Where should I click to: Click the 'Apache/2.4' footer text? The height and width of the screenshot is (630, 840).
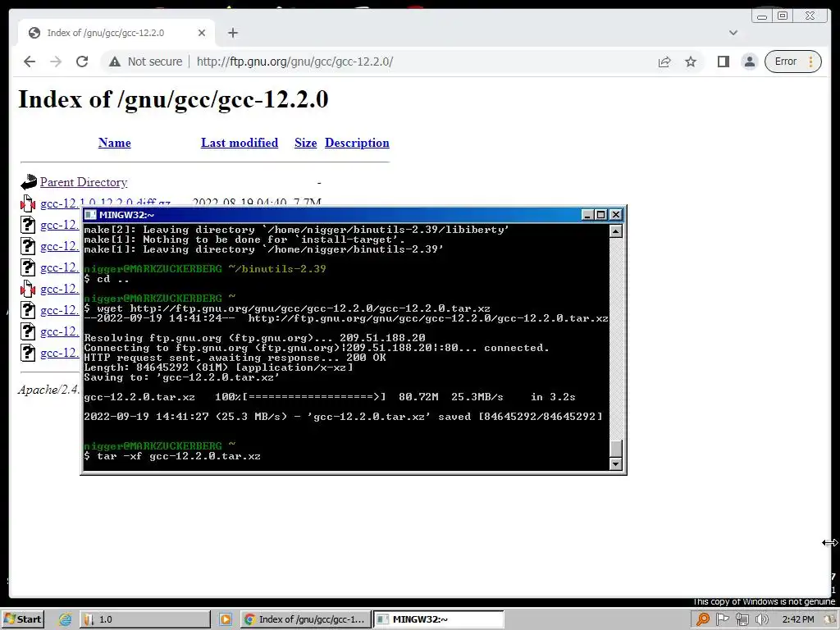48,390
